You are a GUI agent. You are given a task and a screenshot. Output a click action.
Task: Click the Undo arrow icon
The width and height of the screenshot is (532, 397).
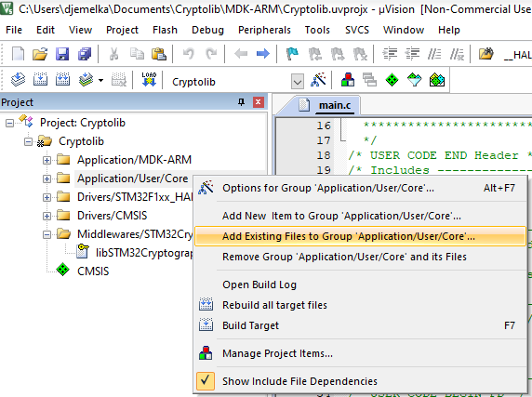(x=189, y=54)
